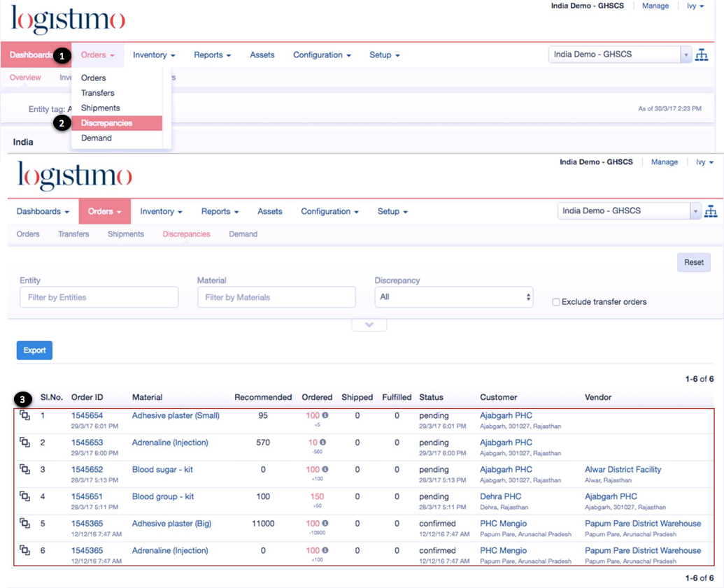
Task: Open domain selector India Demo - GHSCS upper screenshot
Action: pos(620,55)
